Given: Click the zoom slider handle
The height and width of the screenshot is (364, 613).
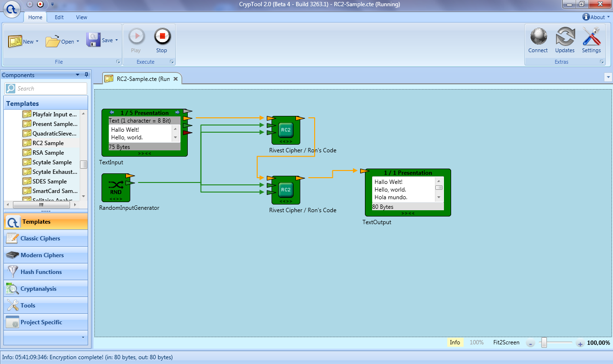Looking at the screenshot, I should 544,342.
